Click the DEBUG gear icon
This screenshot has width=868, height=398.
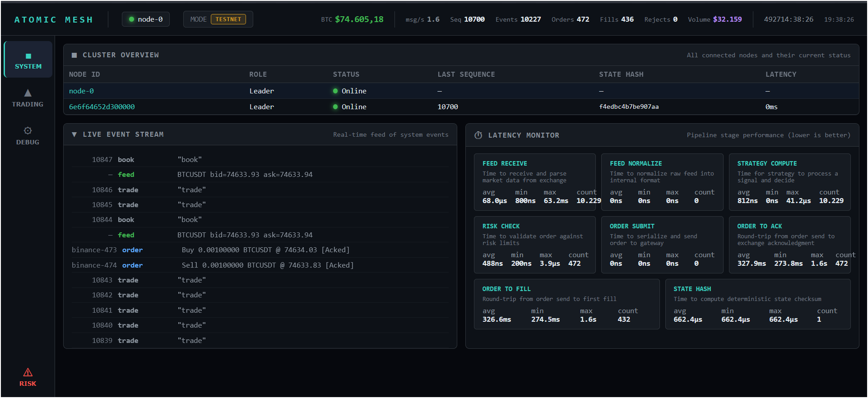[28, 130]
